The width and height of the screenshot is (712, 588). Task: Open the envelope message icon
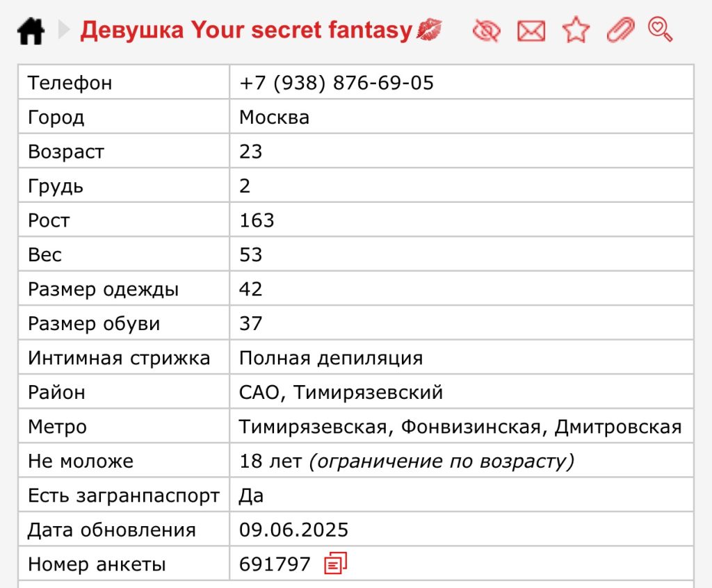pos(531,31)
